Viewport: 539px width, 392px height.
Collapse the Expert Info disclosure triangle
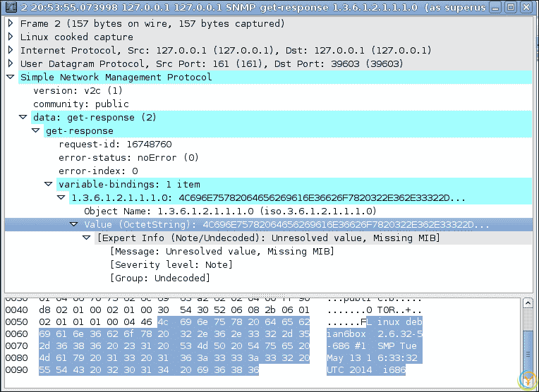pos(86,238)
